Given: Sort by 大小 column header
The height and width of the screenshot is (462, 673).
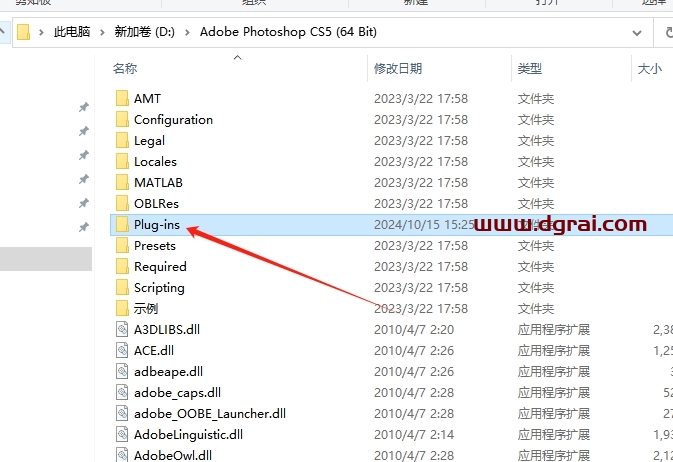Looking at the screenshot, I should coord(649,68).
